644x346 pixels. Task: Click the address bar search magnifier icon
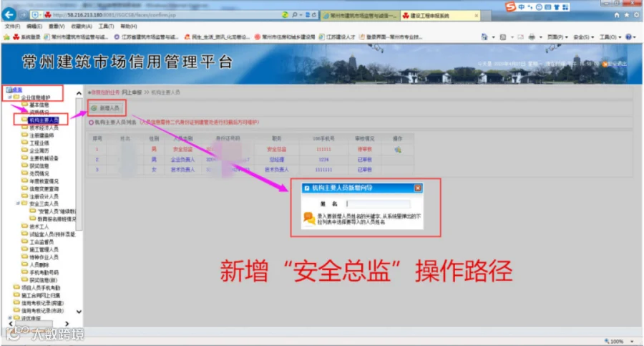(295, 15)
